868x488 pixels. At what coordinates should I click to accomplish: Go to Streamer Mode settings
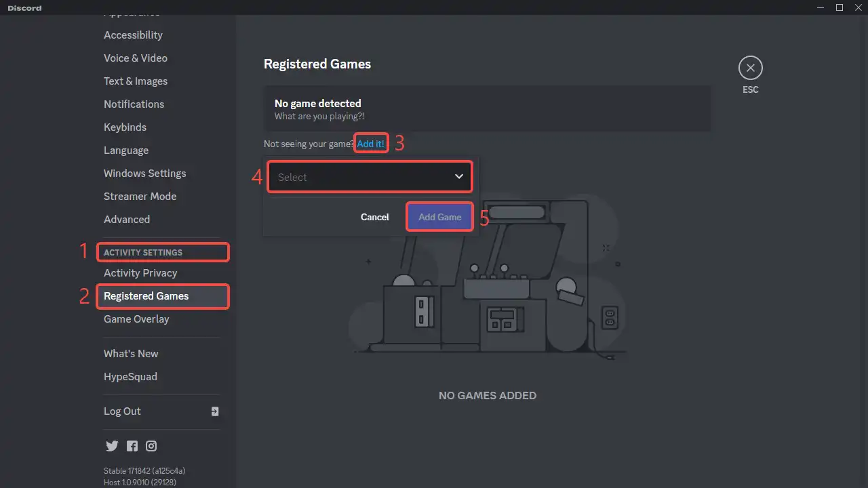click(x=140, y=197)
